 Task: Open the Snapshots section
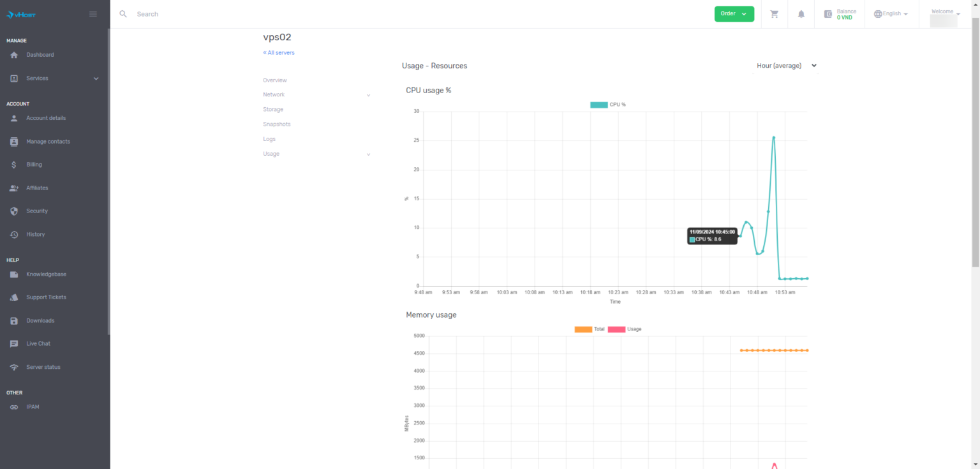(x=276, y=124)
